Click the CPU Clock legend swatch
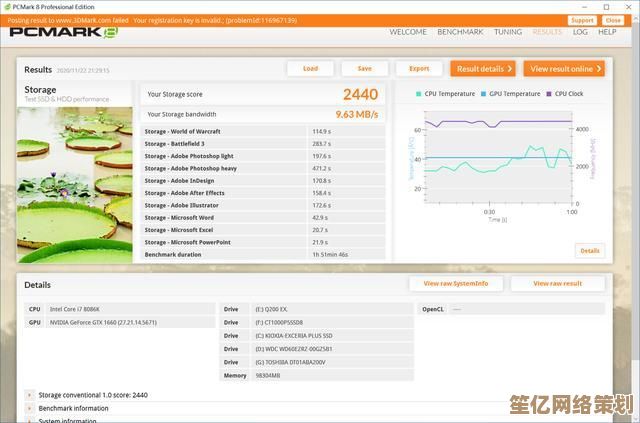Viewport: 640px width, 423px height. (x=549, y=94)
